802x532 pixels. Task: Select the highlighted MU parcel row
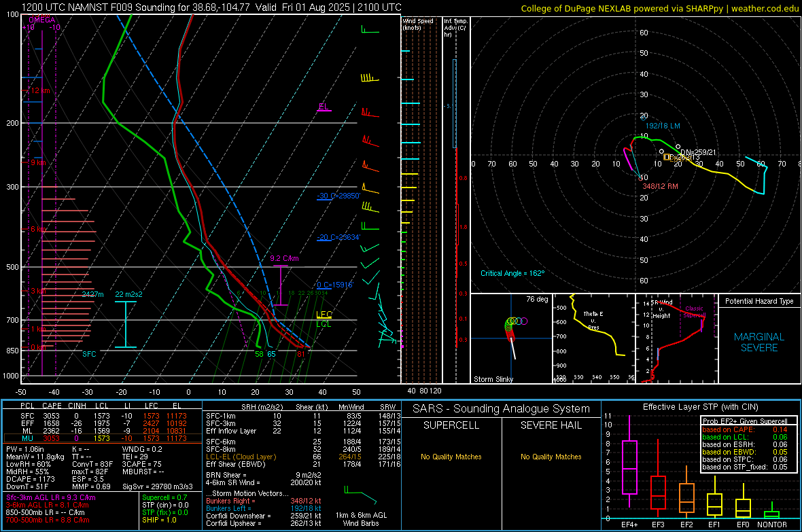click(103, 438)
